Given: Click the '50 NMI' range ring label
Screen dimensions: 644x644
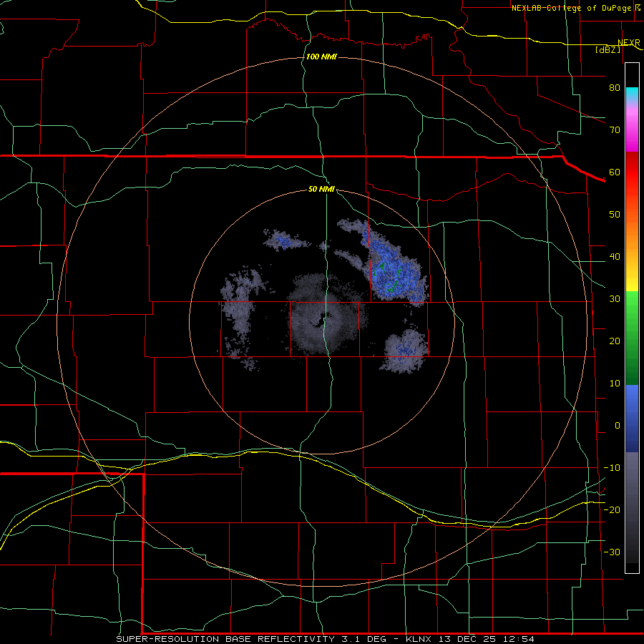Looking at the screenshot, I should 321,190.
